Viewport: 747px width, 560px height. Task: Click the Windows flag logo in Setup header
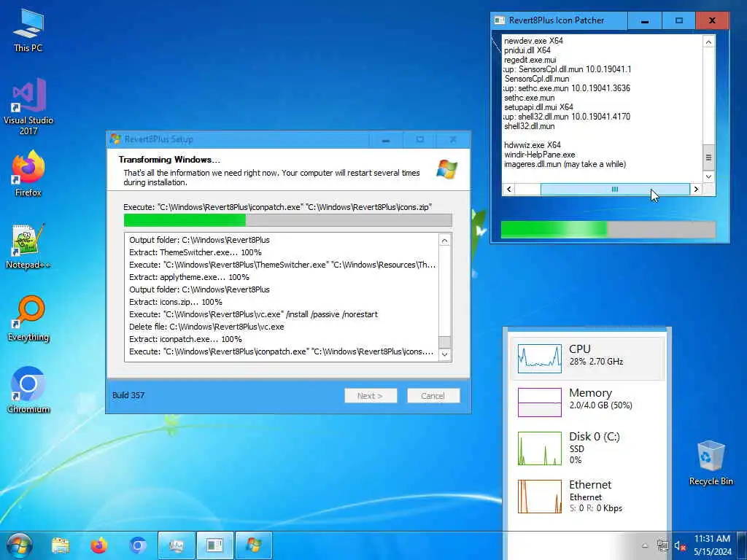(x=446, y=169)
